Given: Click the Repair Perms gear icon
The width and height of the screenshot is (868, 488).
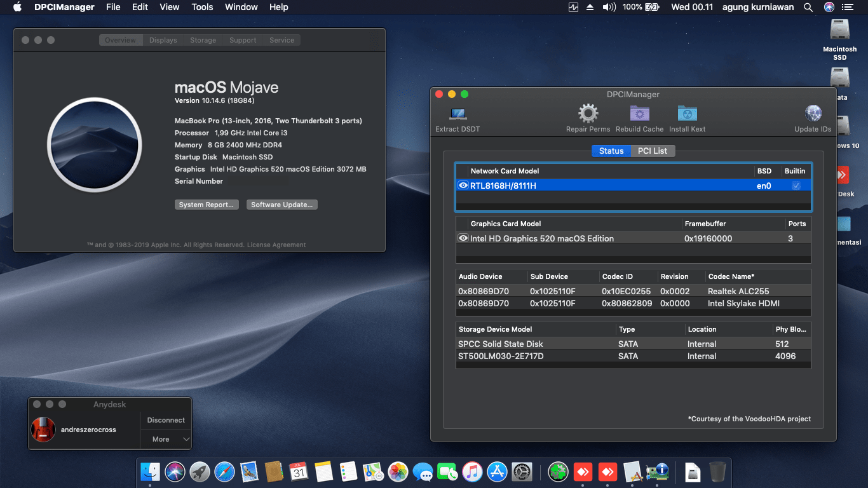Looking at the screenshot, I should 588,113.
